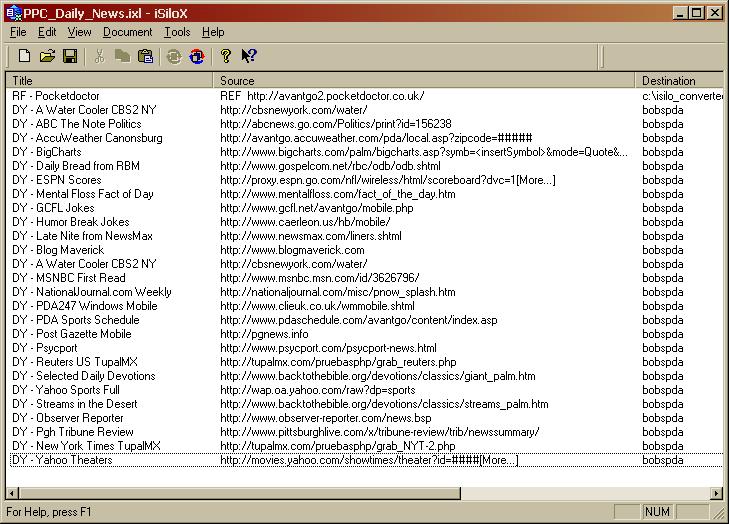Viewport: 729px width, 524px height.
Task: Select DY - Post Gazette Mobile row
Action: pyautogui.click(x=366, y=333)
